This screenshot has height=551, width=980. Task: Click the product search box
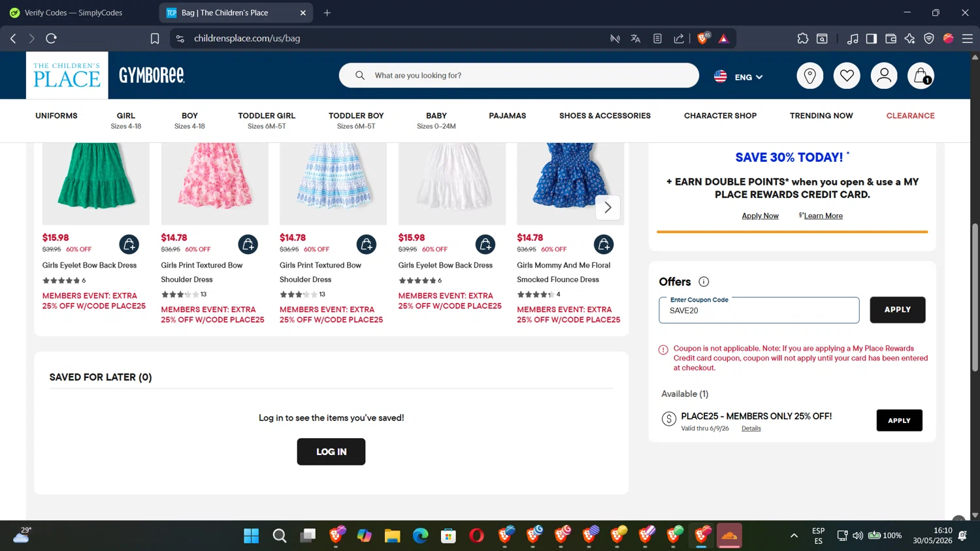pos(519,76)
